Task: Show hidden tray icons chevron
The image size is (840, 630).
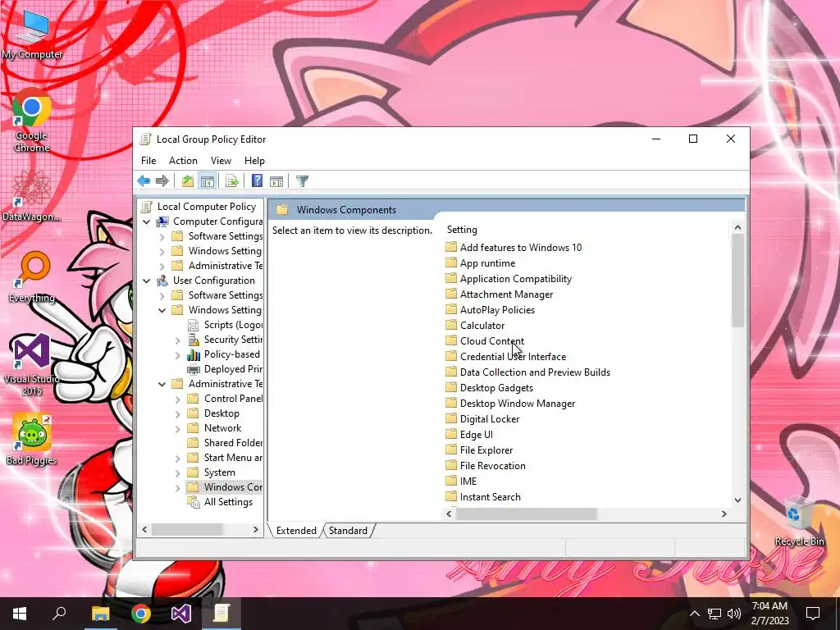Action: 694,614
